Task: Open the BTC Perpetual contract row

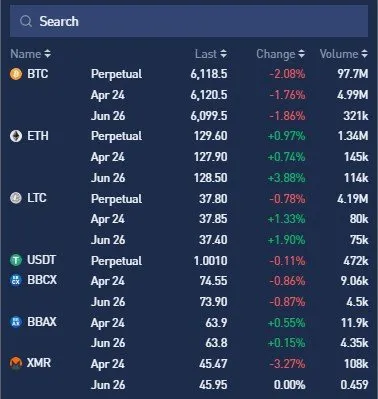Action: (x=189, y=74)
